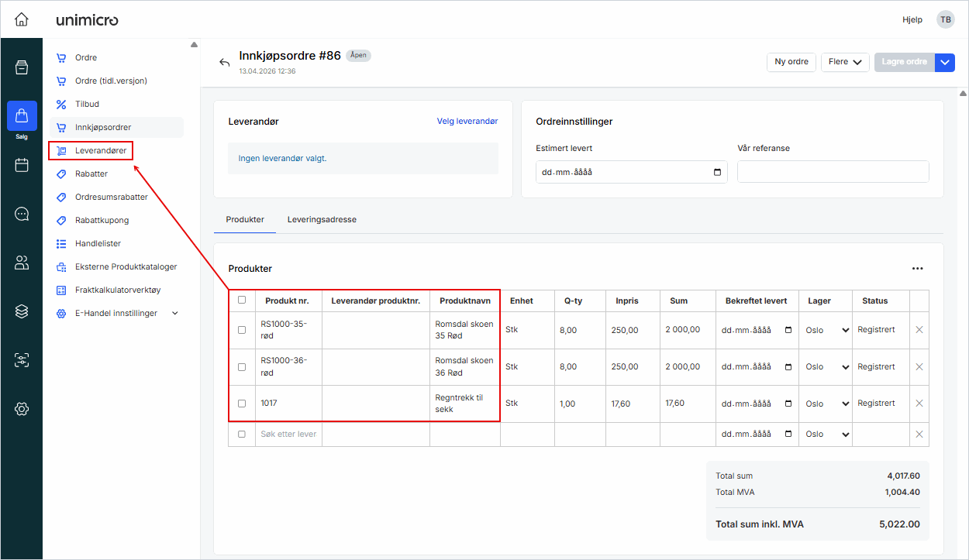
Task: Remove the Romsdal skoen 35 Rød row
Action: [x=919, y=330]
